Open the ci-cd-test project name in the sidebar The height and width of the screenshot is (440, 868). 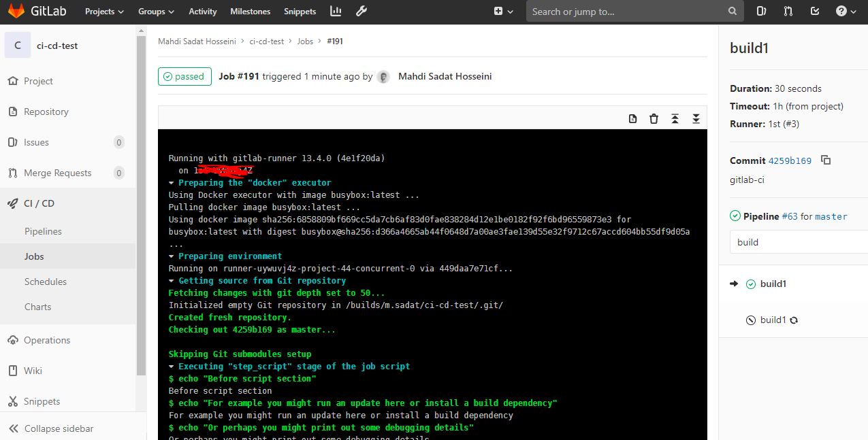tap(57, 46)
